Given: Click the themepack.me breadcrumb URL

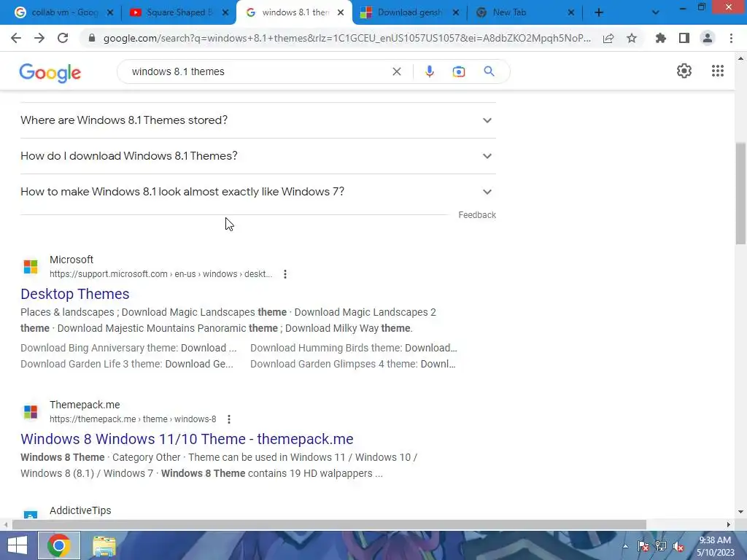Looking at the screenshot, I should [x=133, y=419].
